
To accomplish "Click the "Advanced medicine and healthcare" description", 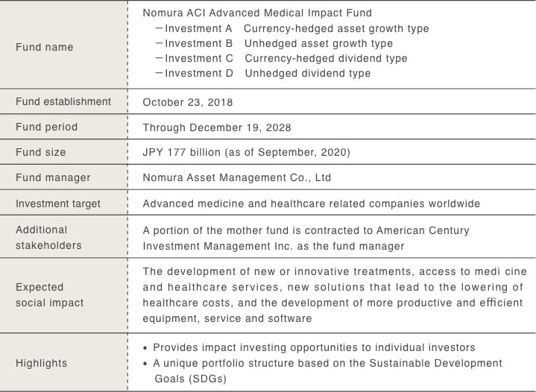I will click(x=311, y=203).
